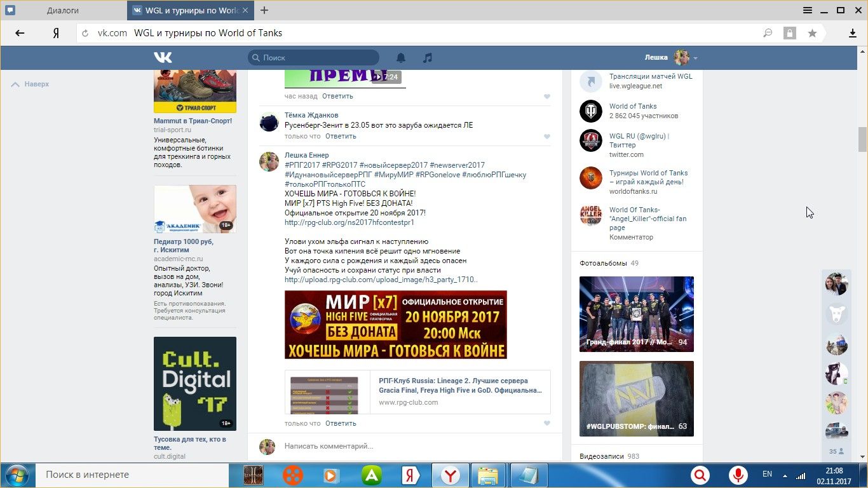Open WGL RU Twitter link

639,140
